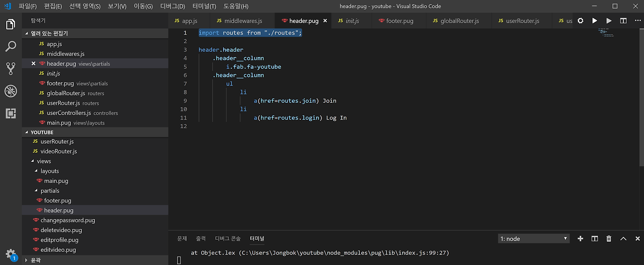Select app.js in open editors list

[x=95, y=44]
